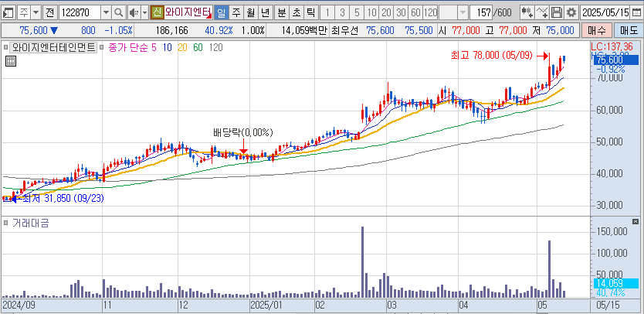The height and width of the screenshot is (314, 644).
Task: Expand the stock code 122870 dropdown
Action: [106, 13]
